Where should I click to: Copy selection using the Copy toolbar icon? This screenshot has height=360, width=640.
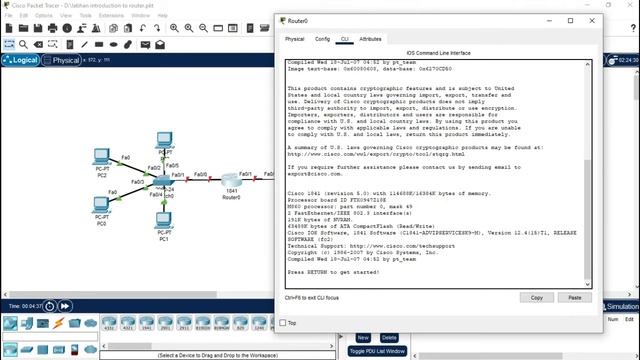pyautogui.click(x=113, y=28)
